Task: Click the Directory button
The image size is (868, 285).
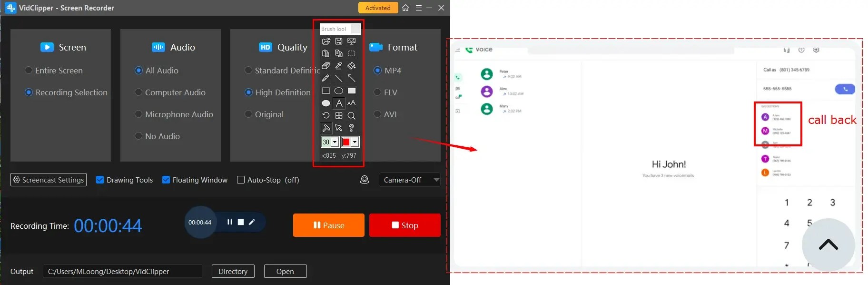Action: (233, 271)
